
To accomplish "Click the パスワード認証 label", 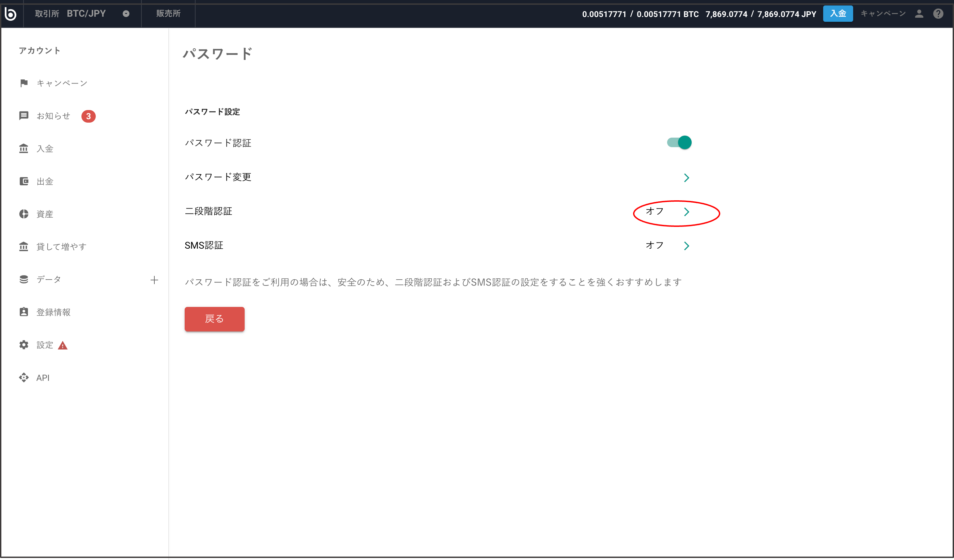I will 218,143.
